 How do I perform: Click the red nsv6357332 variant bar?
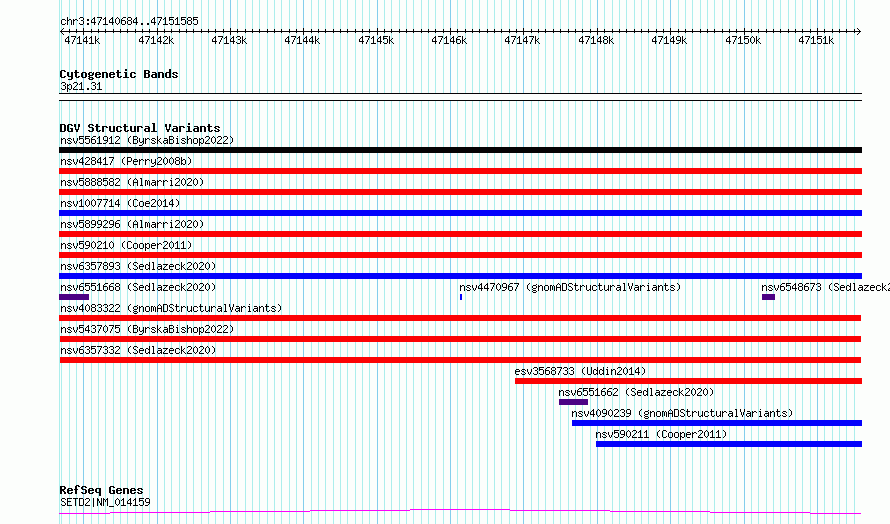[x=460, y=360]
